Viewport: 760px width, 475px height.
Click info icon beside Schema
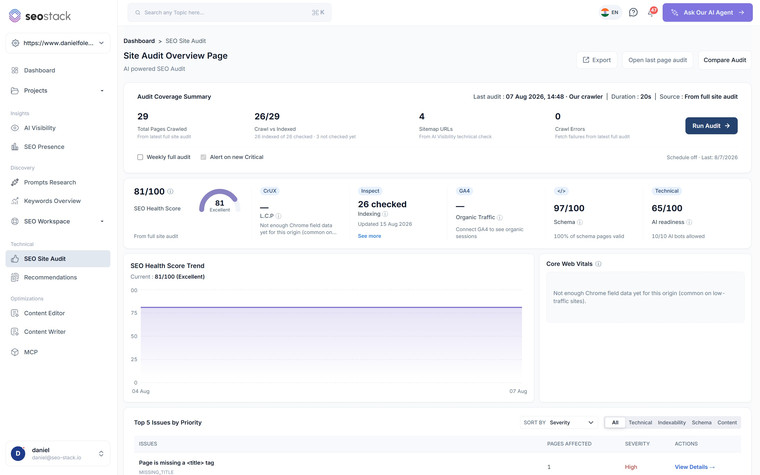(x=580, y=222)
